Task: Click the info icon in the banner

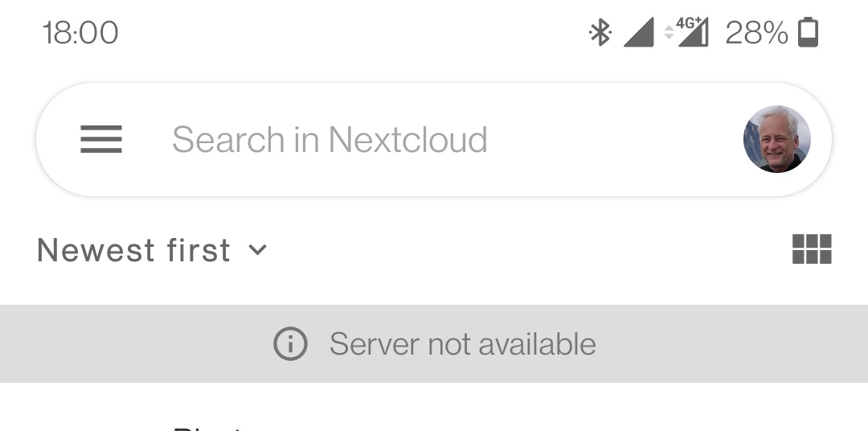Action: tap(290, 344)
